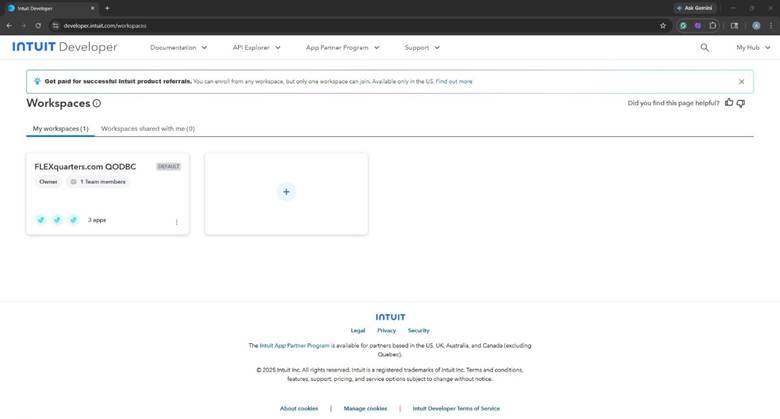Screen dimensions: 780x419
Task: Open Intuit Developer Terms of Service link
Action: 456,409
